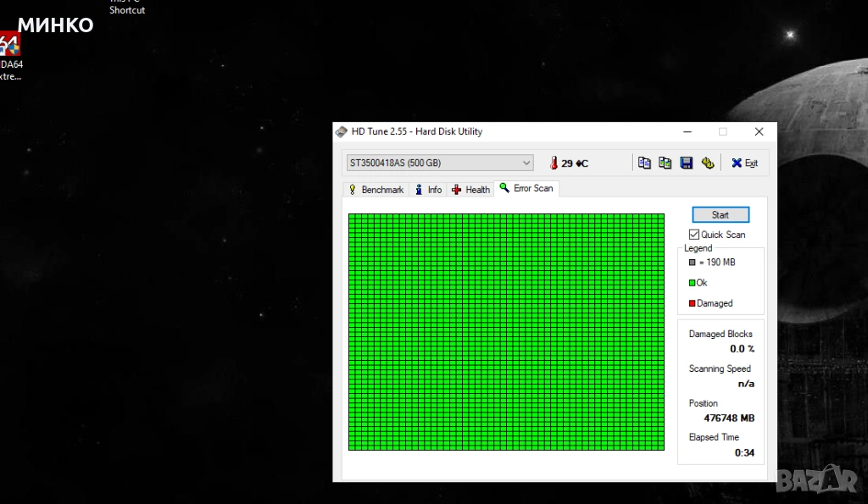The width and height of the screenshot is (868, 504).
Task: Click the Exit button in the toolbar
Action: point(744,163)
